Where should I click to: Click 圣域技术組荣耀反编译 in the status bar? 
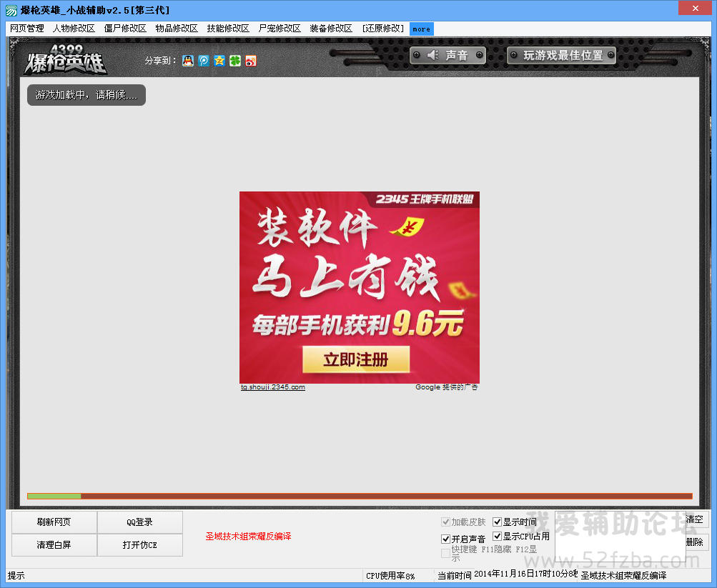[x=624, y=576]
